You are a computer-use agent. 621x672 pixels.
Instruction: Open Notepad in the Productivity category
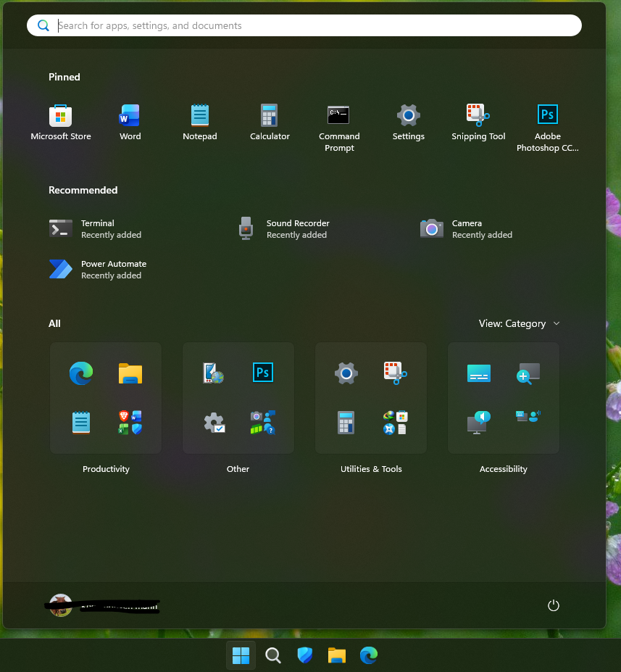click(81, 423)
